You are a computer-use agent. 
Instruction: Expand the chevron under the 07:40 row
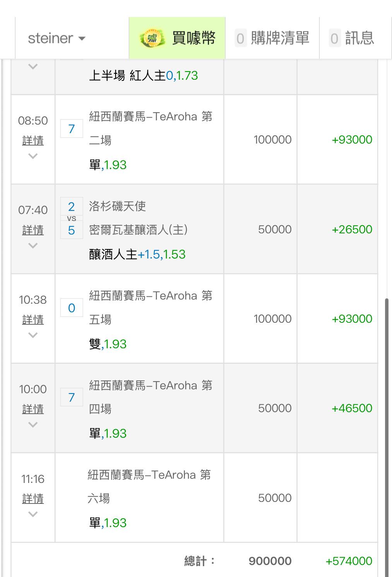pyautogui.click(x=33, y=245)
